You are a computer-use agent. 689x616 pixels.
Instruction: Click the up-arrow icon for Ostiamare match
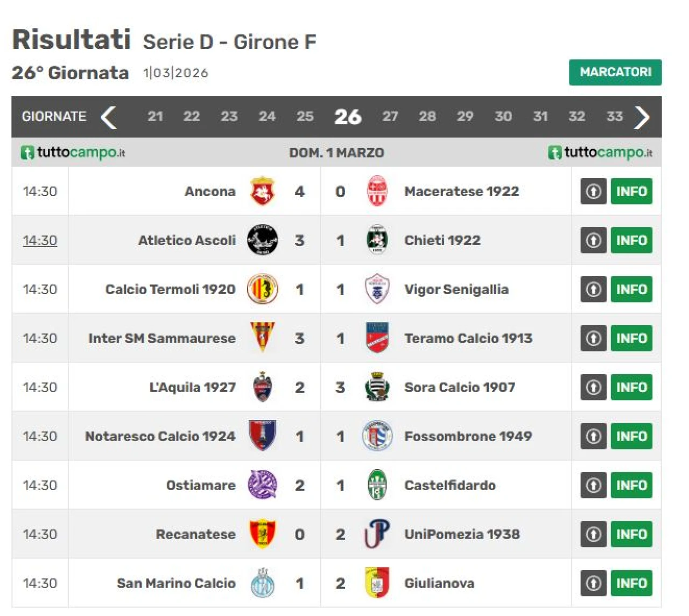[593, 485]
